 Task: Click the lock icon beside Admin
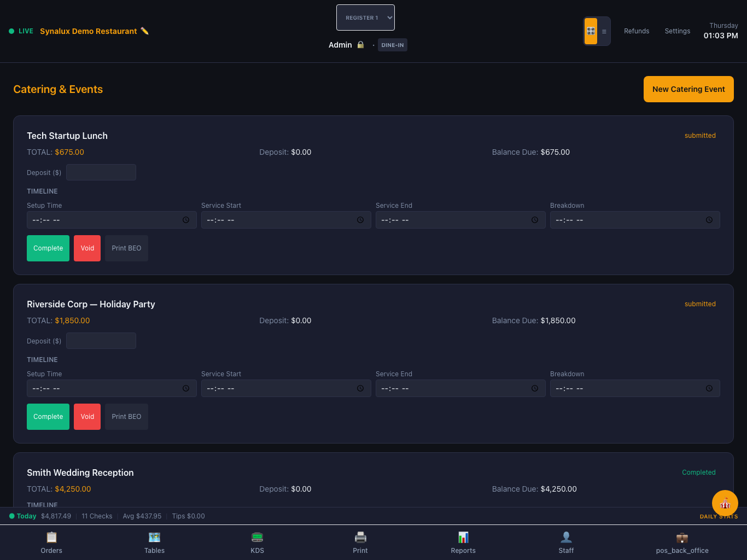[360, 45]
